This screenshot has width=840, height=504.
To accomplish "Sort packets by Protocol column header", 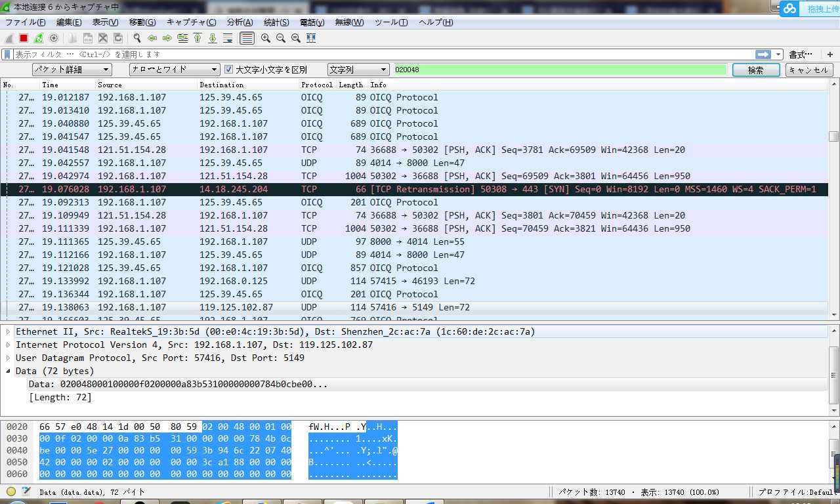I will [x=317, y=85].
